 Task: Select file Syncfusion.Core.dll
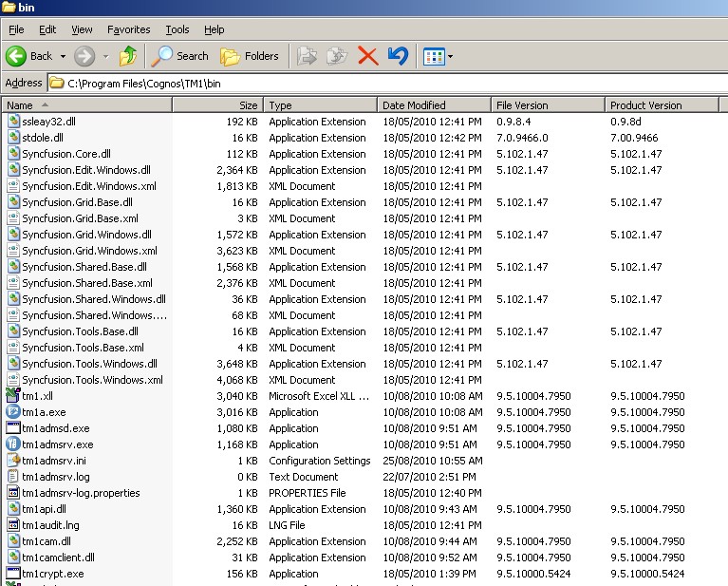(x=66, y=154)
